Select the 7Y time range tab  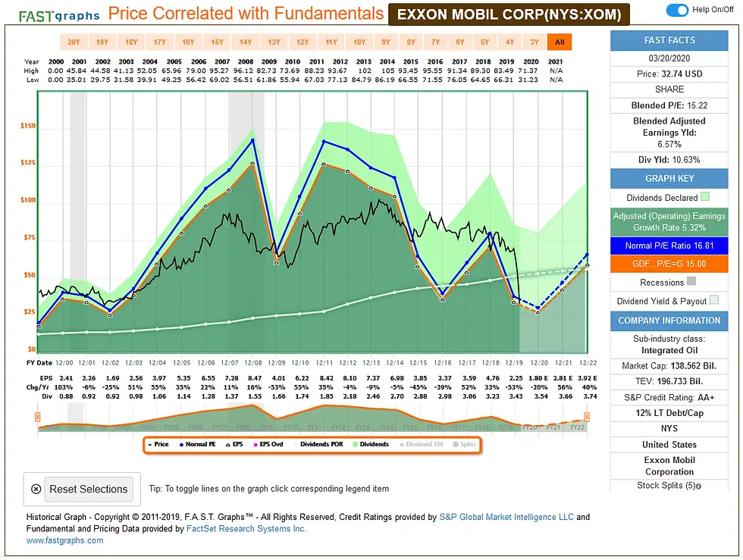tap(435, 42)
